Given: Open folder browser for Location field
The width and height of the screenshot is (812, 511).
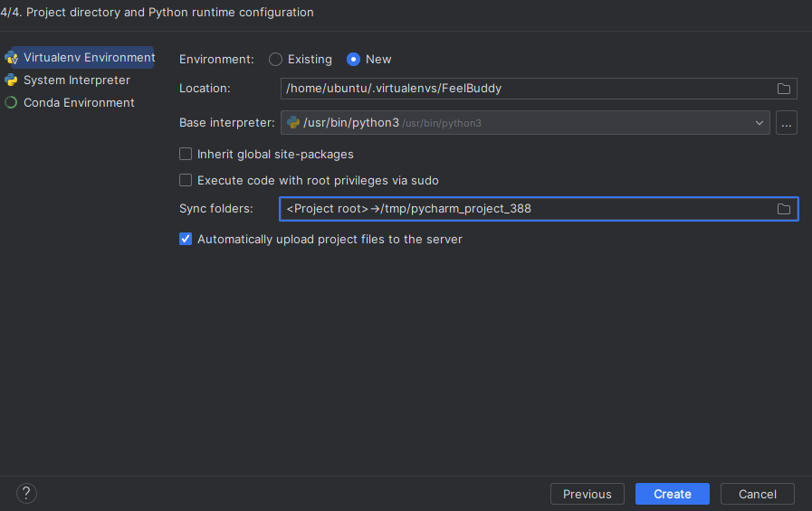Looking at the screenshot, I should coord(784,89).
